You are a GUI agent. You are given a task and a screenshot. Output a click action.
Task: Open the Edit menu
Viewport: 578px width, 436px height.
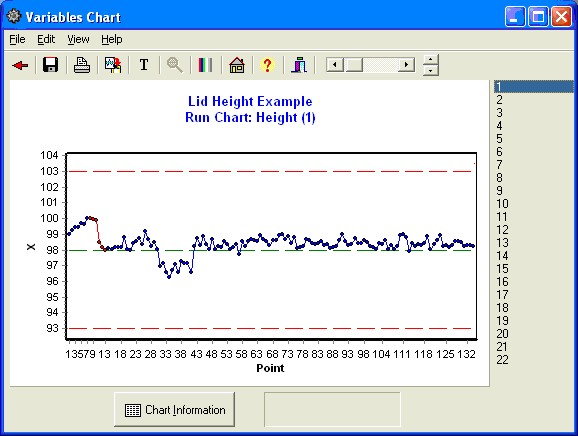pos(46,39)
